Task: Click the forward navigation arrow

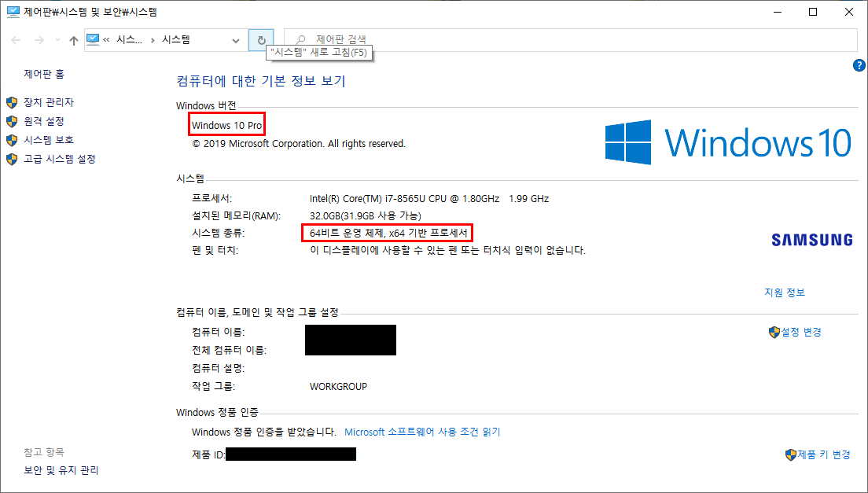Action: (39, 40)
